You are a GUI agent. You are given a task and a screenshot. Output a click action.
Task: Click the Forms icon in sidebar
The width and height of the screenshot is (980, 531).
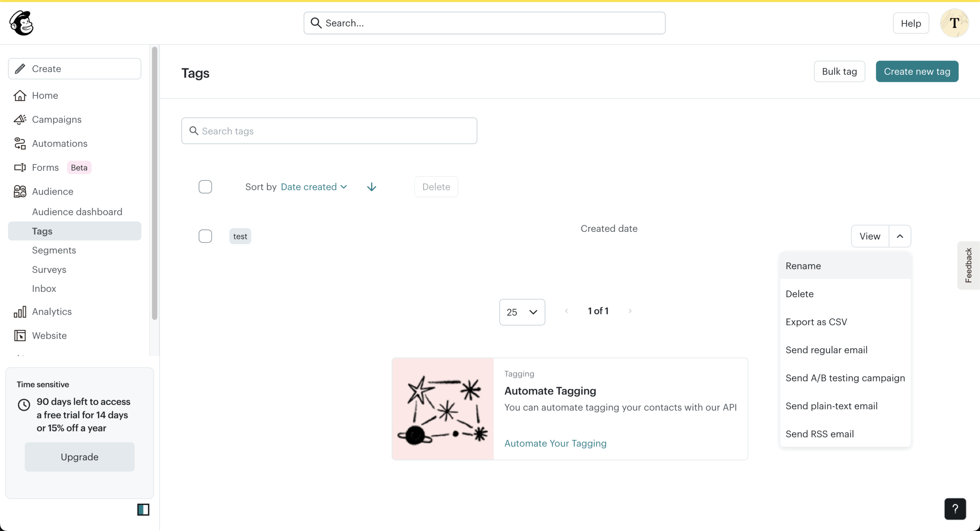click(20, 167)
